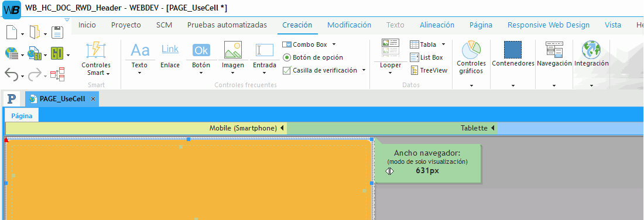Insert an Entrada edit control
Viewport: 644px width, 220px height.
tap(265, 50)
